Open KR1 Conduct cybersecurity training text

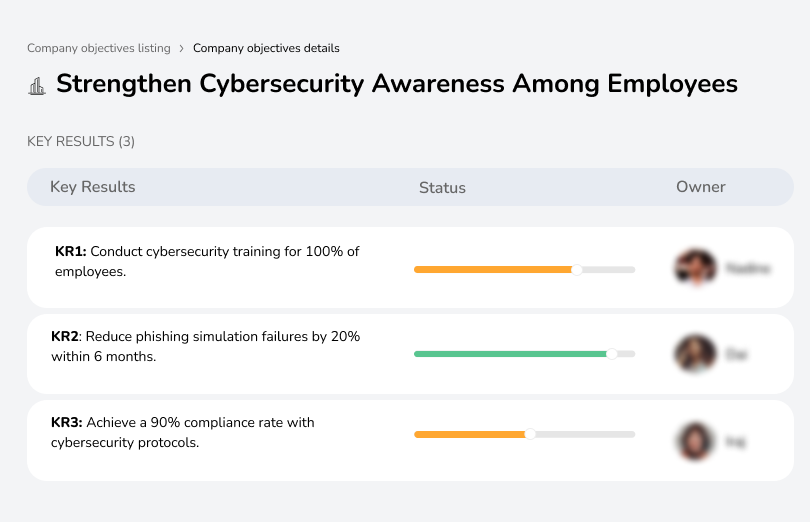pos(207,262)
